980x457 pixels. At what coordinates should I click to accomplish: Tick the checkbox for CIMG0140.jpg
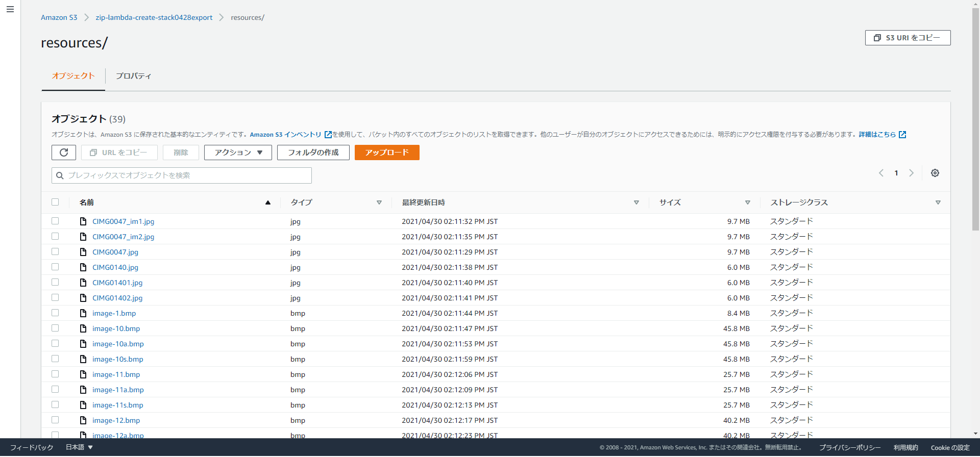pos(55,267)
